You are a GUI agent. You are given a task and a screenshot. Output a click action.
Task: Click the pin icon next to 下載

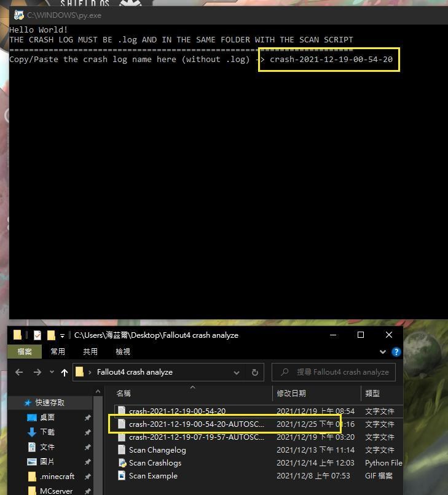coord(88,432)
